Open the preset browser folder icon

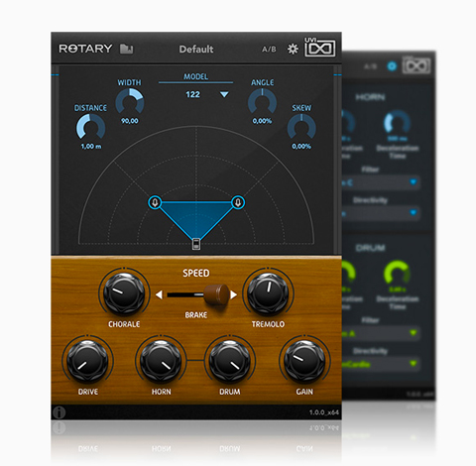126,49
